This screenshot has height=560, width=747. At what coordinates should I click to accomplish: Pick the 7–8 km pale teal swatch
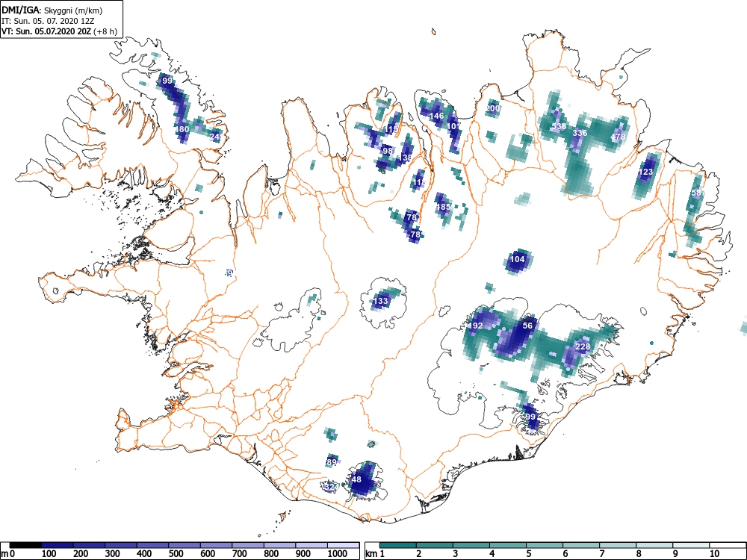[x=618, y=545]
